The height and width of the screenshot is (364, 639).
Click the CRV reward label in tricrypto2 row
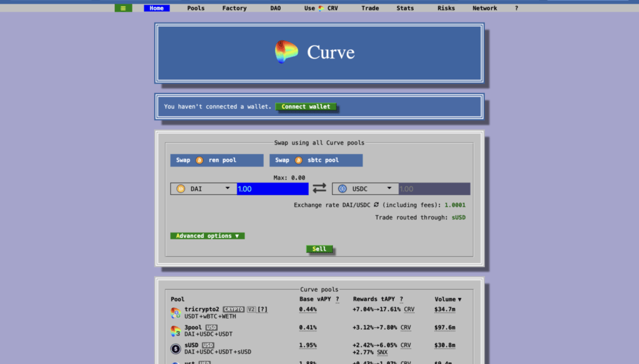point(409,309)
